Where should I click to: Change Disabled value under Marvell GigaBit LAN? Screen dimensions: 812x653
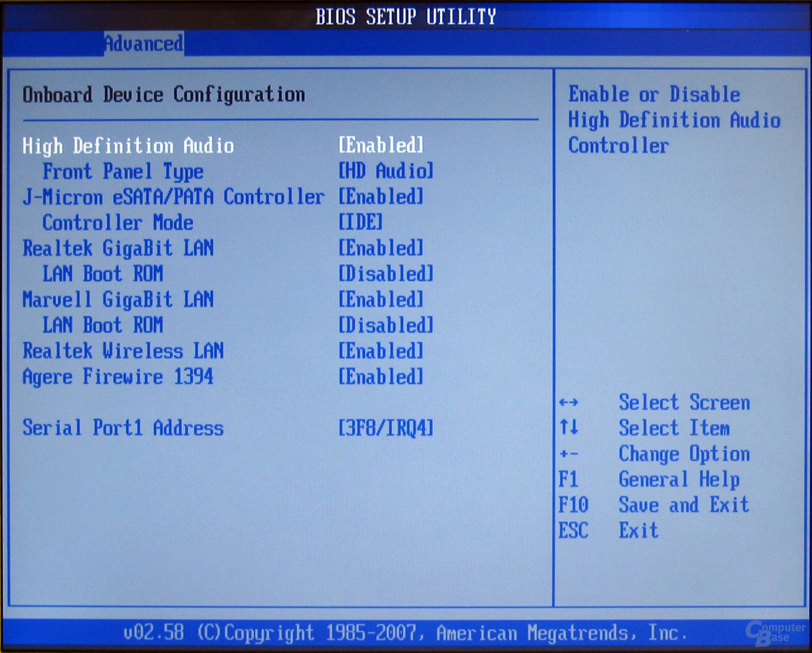[386, 325]
